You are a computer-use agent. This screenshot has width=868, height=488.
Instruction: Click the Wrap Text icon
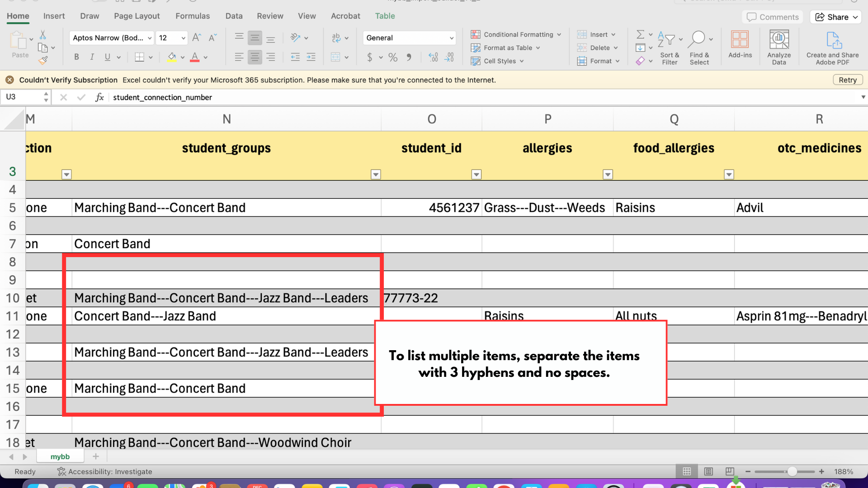[x=336, y=38]
